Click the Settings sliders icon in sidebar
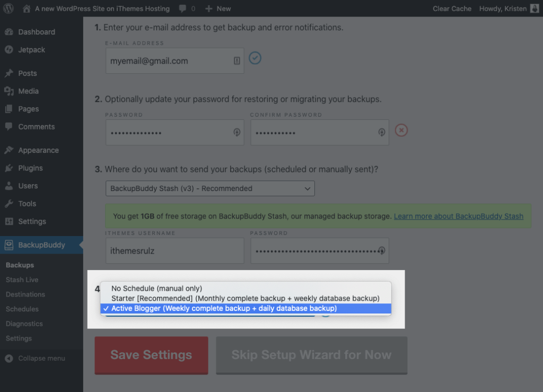 click(9, 221)
